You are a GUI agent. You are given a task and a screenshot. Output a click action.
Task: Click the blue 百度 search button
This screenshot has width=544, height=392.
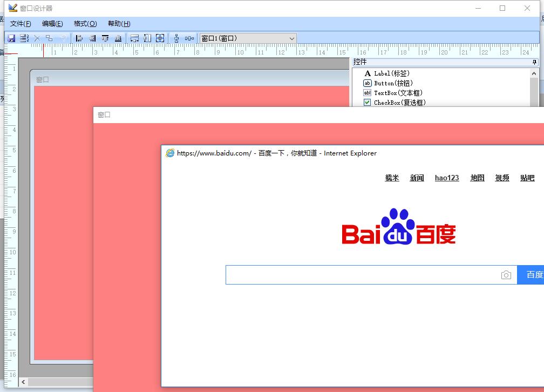coord(531,275)
